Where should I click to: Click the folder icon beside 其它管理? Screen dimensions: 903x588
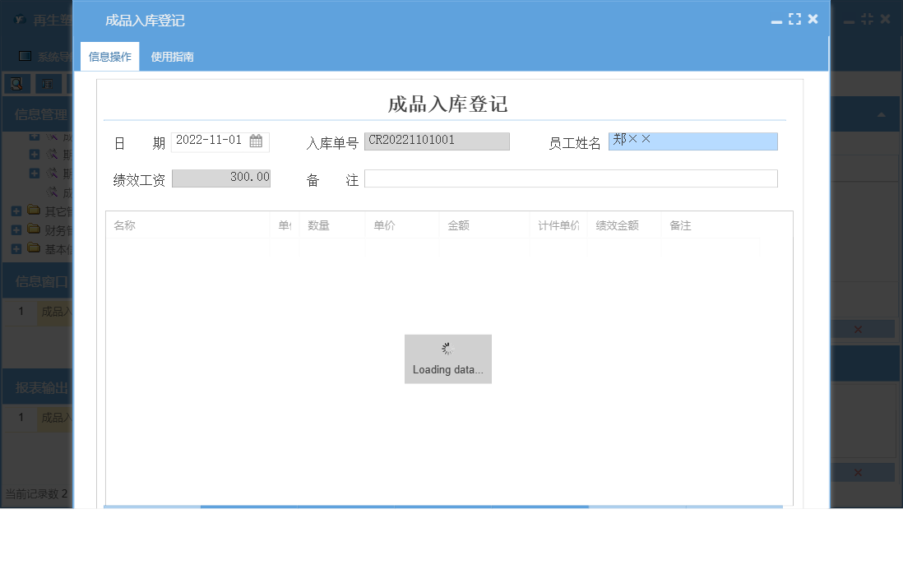(x=34, y=210)
